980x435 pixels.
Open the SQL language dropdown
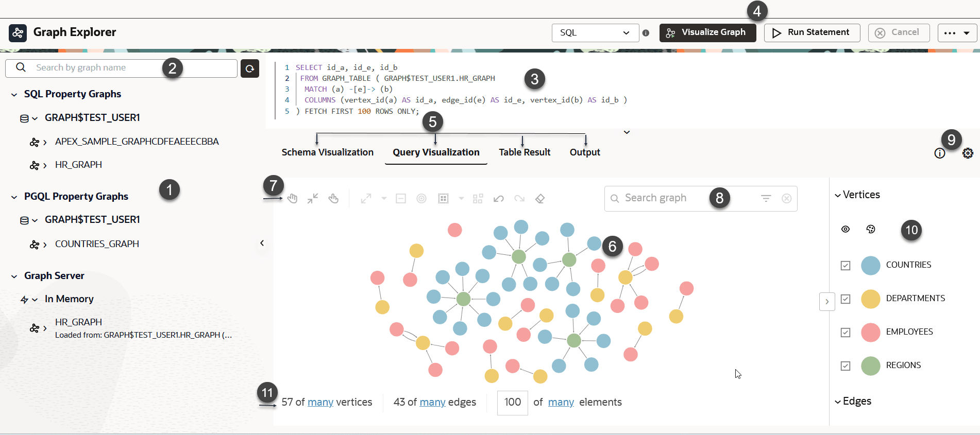click(595, 32)
